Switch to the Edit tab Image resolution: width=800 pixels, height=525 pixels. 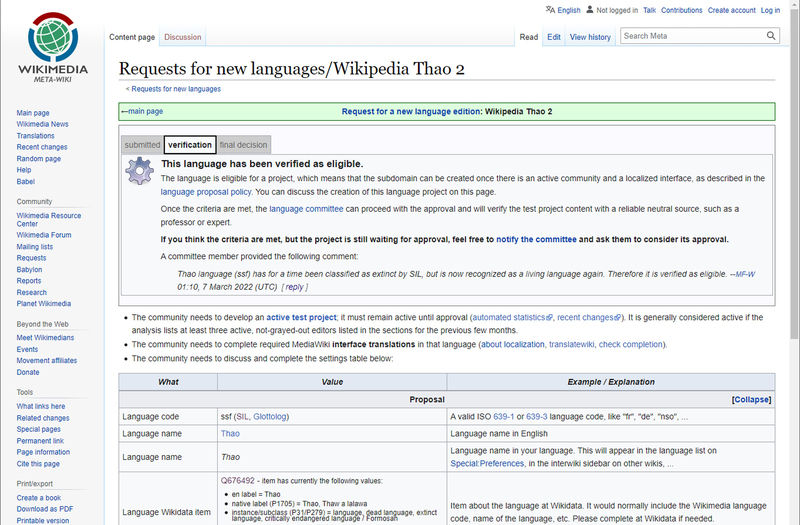coord(554,37)
